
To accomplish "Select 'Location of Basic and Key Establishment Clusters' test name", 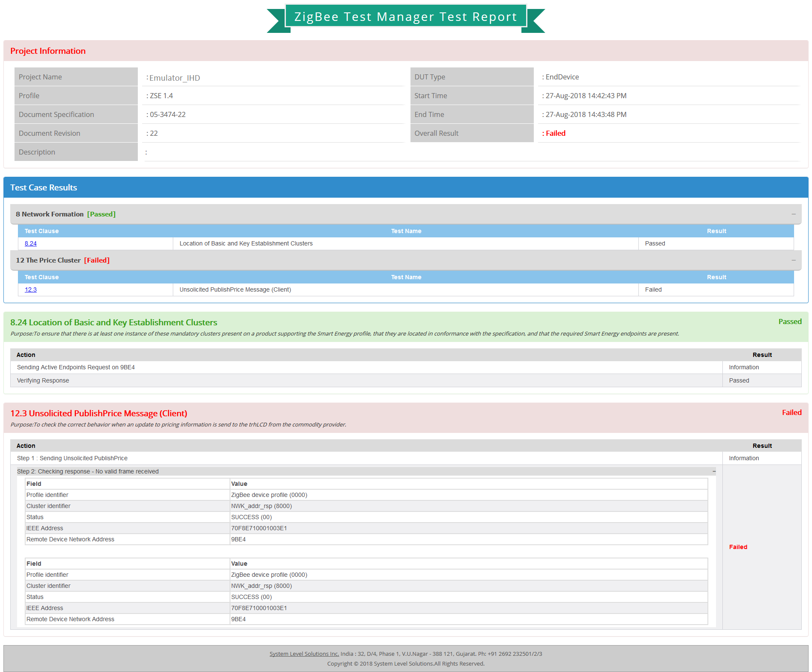I will (246, 243).
